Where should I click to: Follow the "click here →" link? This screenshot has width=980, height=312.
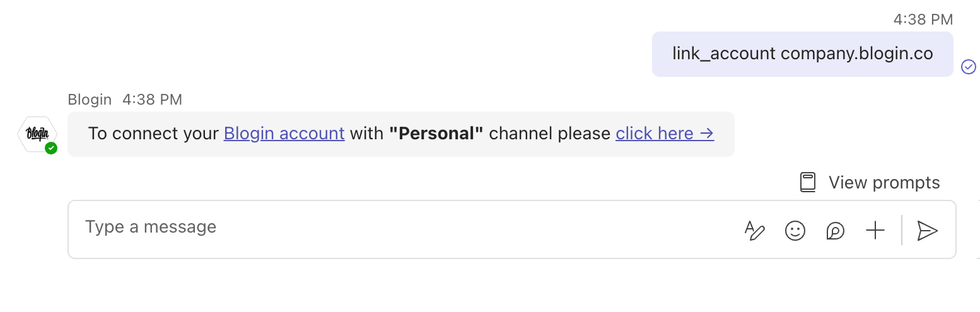pyautogui.click(x=665, y=134)
